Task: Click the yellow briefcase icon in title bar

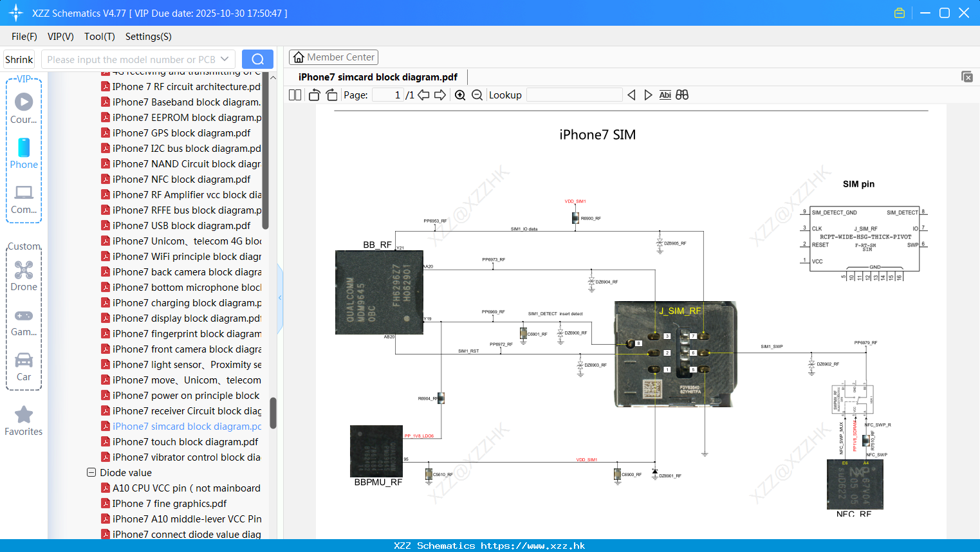Action: (900, 13)
